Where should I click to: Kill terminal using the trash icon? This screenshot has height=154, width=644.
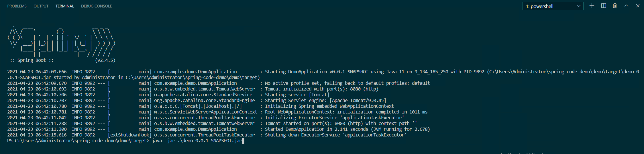(x=615, y=6)
